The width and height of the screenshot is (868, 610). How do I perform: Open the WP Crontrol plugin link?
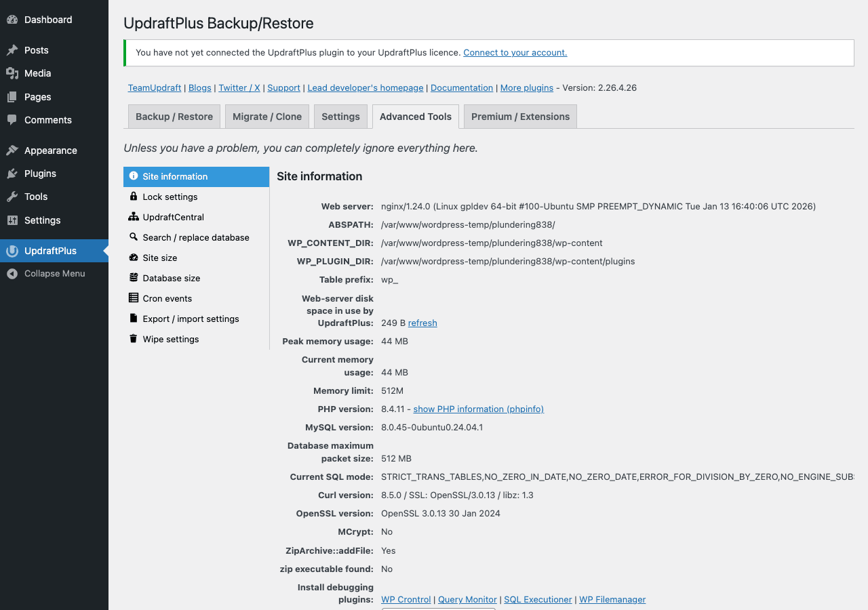(406, 599)
